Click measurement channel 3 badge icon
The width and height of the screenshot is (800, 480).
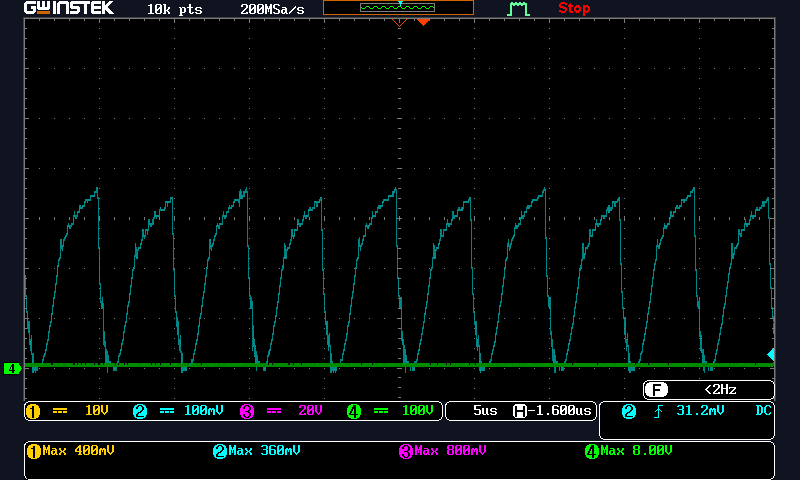tap(406, 451)
